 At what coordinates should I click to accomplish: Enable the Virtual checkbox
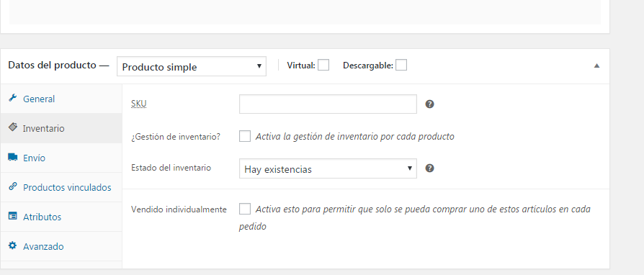tap(323, 65)
